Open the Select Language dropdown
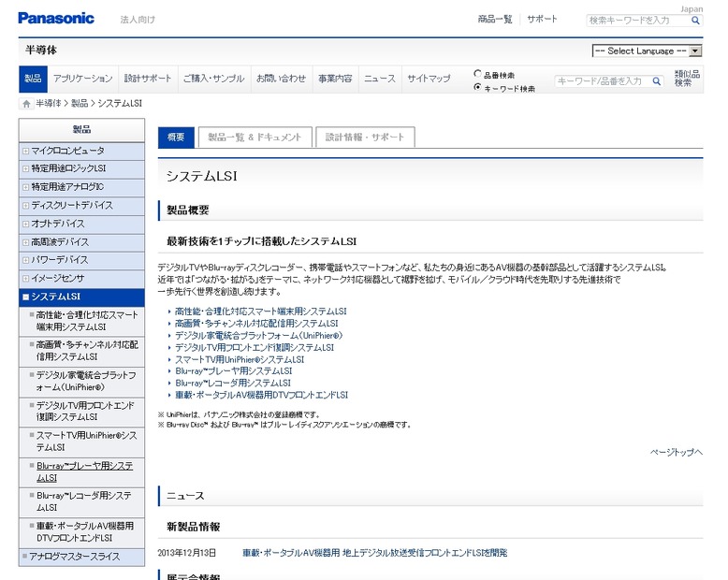The image size is (728, 580). pos(647,51)
